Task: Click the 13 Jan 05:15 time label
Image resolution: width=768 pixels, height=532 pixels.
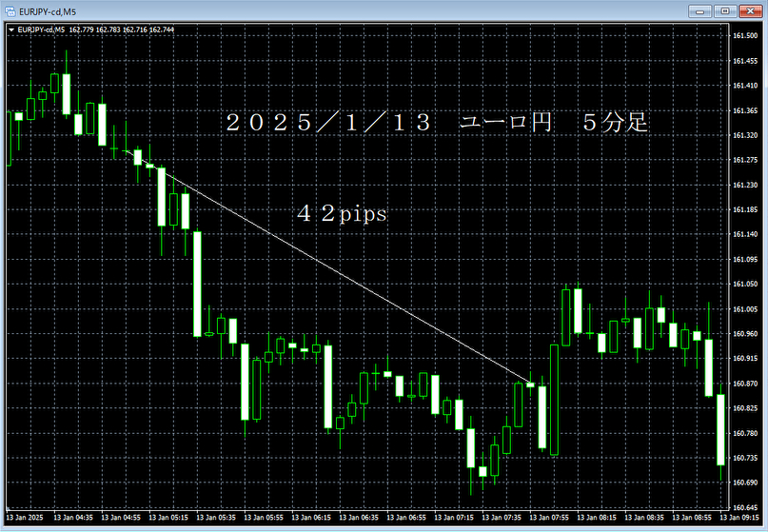Action: tap(168, 518)
